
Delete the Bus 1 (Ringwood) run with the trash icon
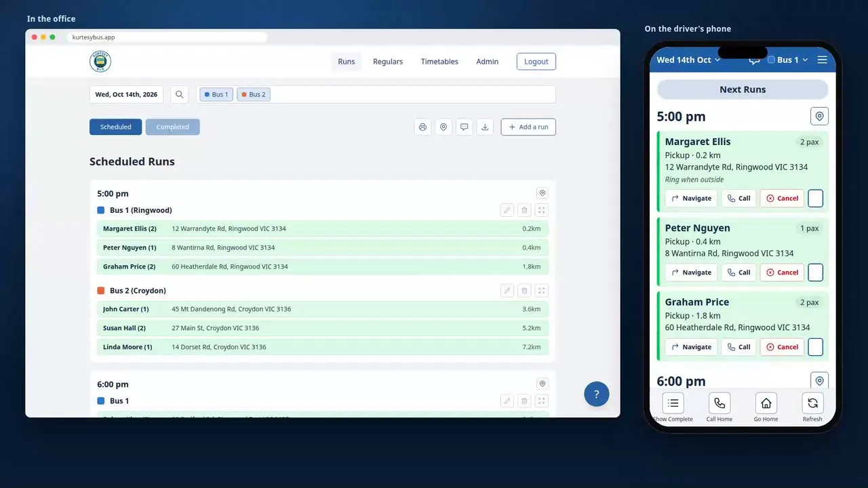click(x=524, y=210)
